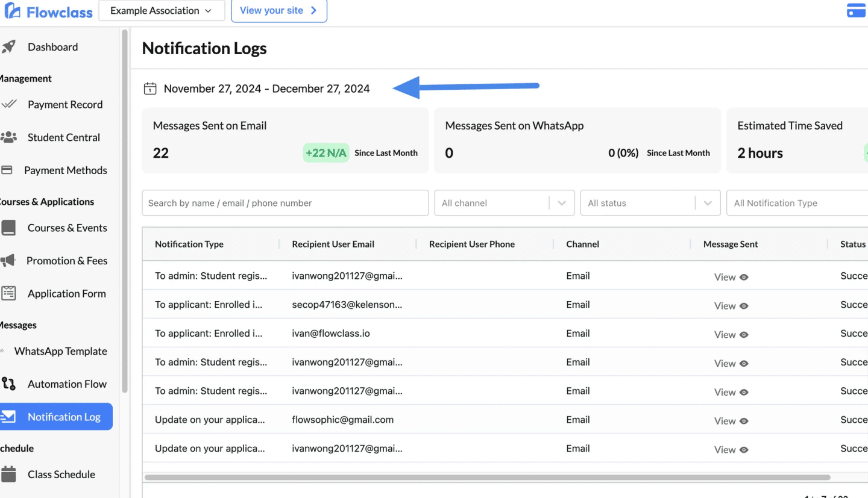Click the Student Central people icon

coord(8,137)
